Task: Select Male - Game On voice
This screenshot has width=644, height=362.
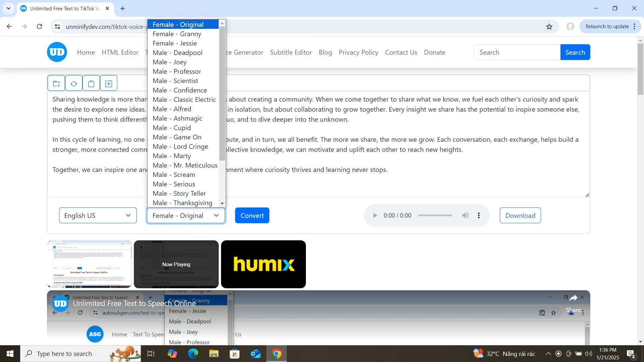Action: pos(183,137)
